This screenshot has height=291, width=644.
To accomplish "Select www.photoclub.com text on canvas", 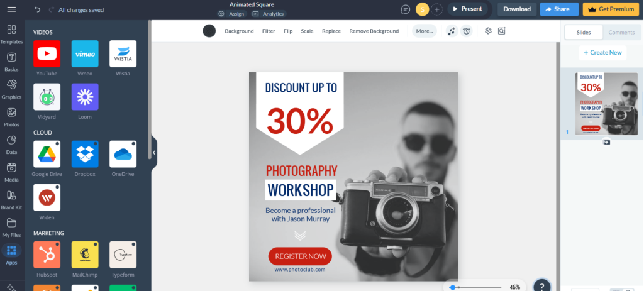I will [300, 270].
